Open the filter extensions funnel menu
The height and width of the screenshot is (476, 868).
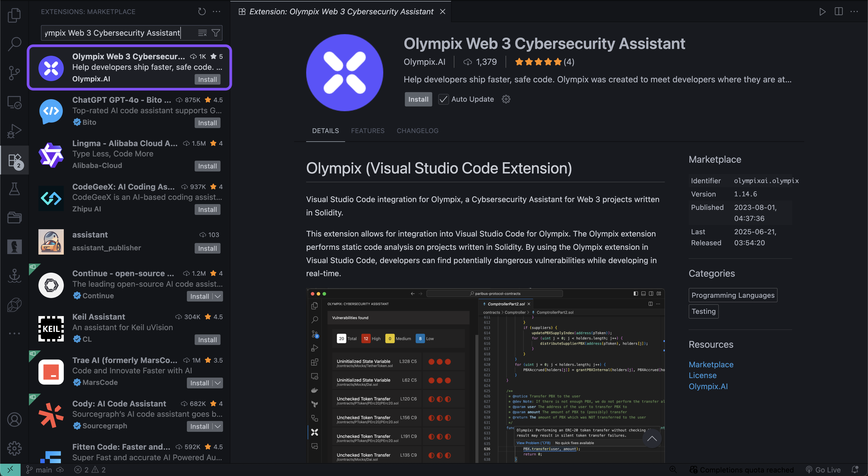click(x=216, y=33)
